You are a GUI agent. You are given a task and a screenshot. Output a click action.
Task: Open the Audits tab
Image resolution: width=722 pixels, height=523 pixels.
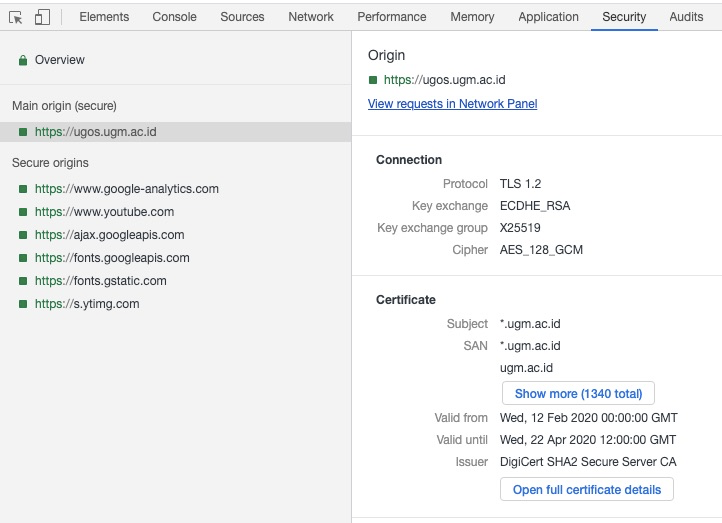(x=686, y=17)
